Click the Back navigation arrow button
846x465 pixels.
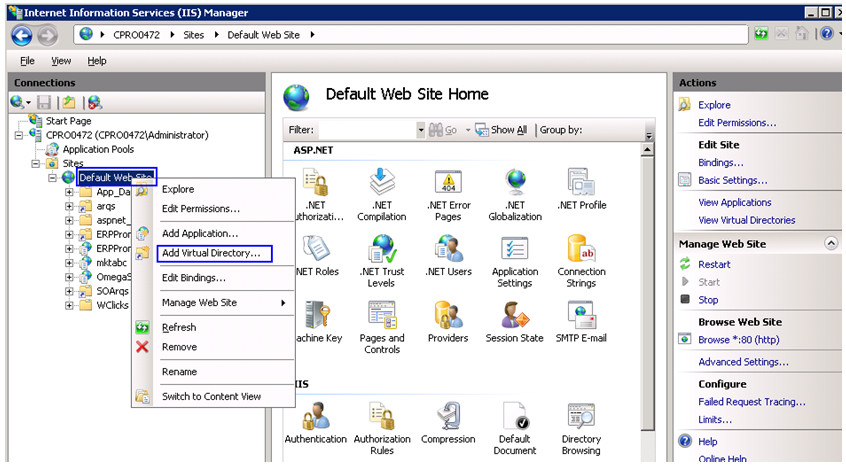22,36
